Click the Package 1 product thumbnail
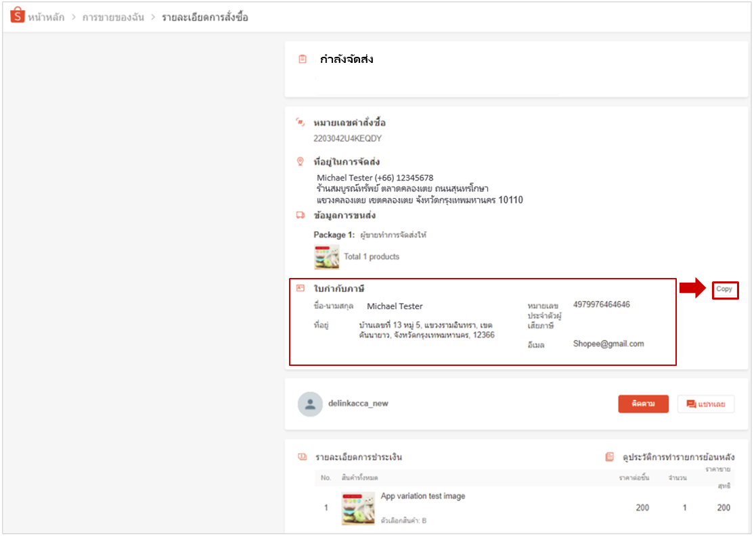This screenshot has width=756, height=537. point(326,257)
